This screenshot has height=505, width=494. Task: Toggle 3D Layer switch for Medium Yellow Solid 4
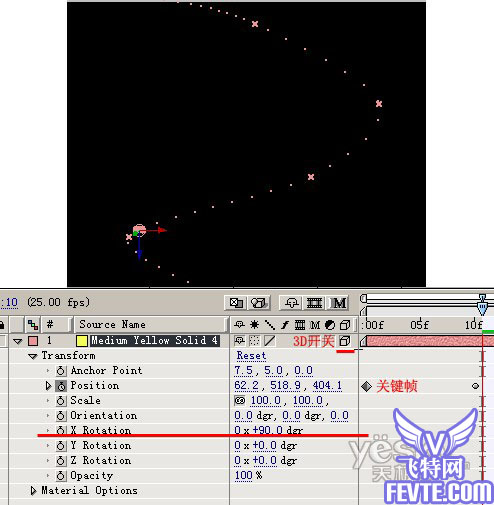[x=345, y=341]
